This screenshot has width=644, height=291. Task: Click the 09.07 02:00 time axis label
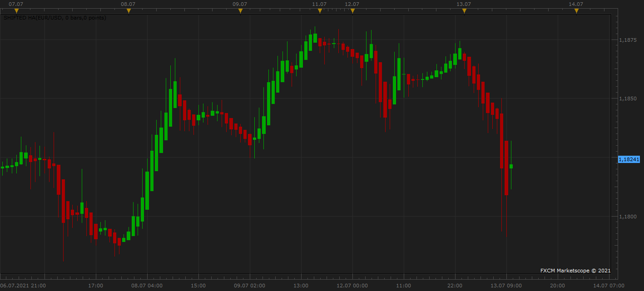coord(250,286)
